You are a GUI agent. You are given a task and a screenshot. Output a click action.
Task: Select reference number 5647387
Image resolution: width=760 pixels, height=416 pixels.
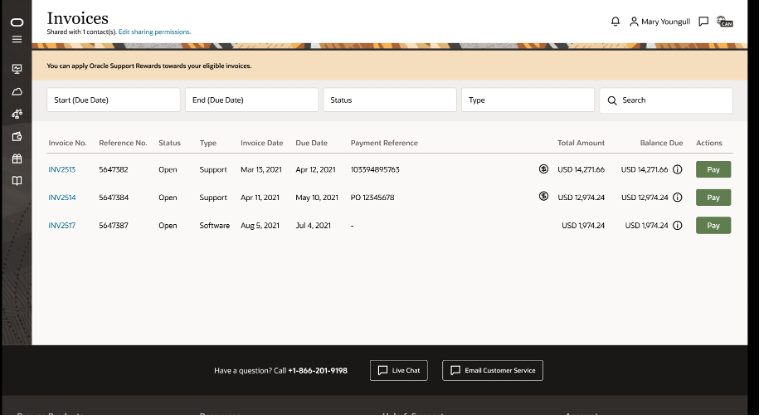click(113, 225)
